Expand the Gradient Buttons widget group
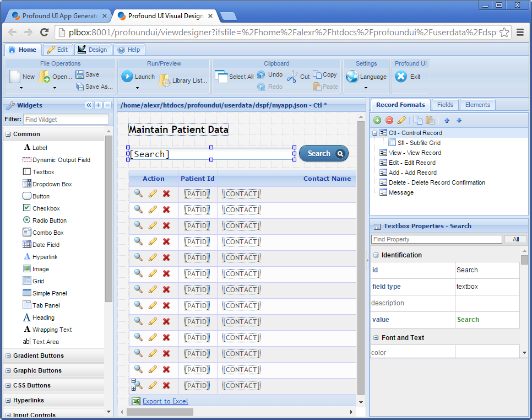This screenshot has width=532, height=420. click(8, 356)
